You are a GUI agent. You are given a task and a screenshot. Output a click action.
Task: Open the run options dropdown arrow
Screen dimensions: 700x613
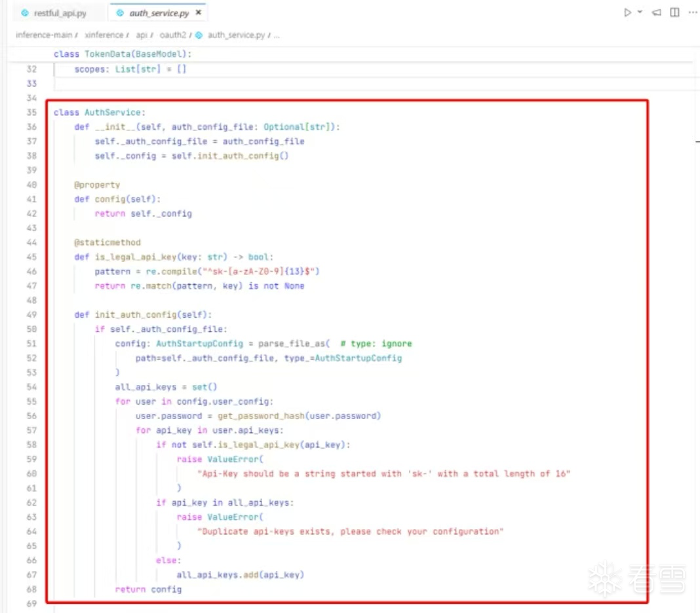640,12
